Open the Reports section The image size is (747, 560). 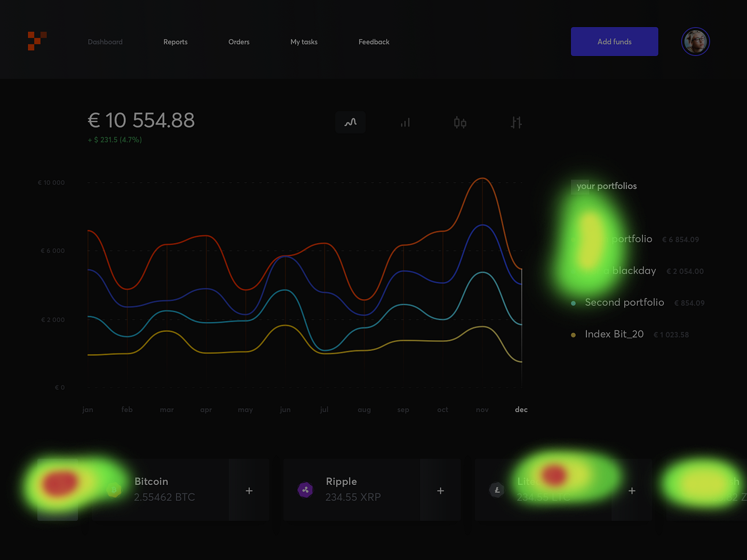175,42
